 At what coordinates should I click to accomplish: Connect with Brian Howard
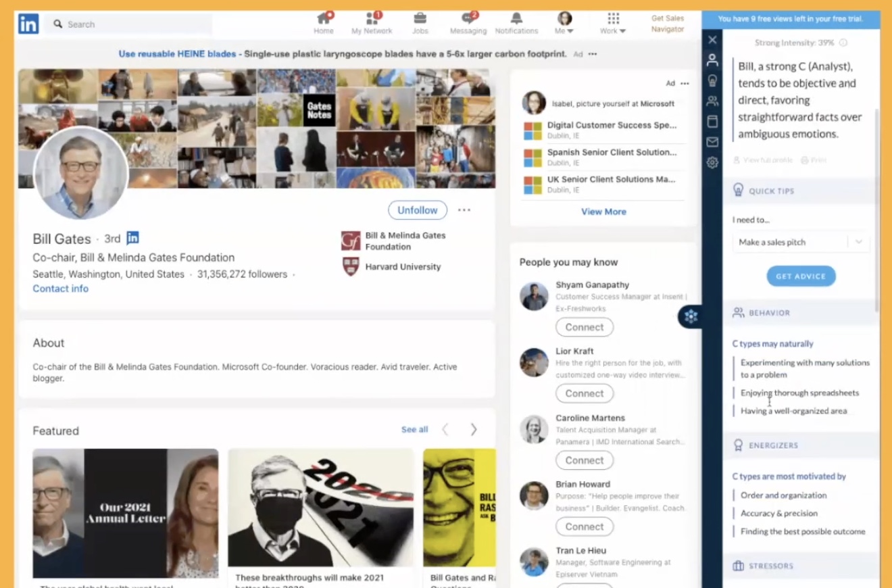pyautogui.click(x=585, y=526)
